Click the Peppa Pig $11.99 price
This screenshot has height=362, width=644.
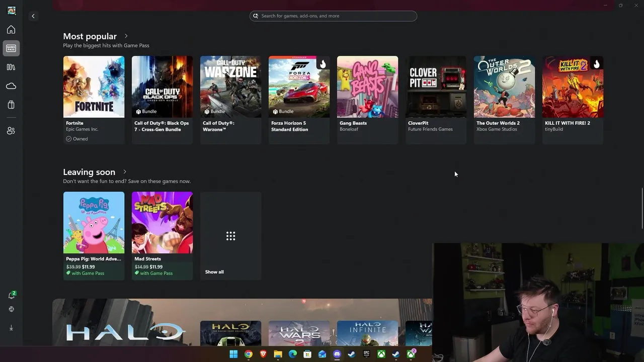pos(89,267)
